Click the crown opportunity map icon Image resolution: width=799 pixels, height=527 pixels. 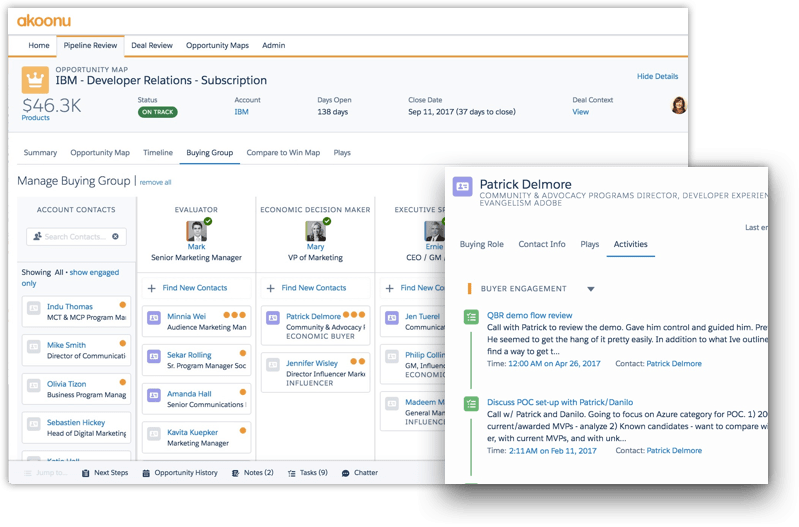pyautogui.click(x=35, y=80)
